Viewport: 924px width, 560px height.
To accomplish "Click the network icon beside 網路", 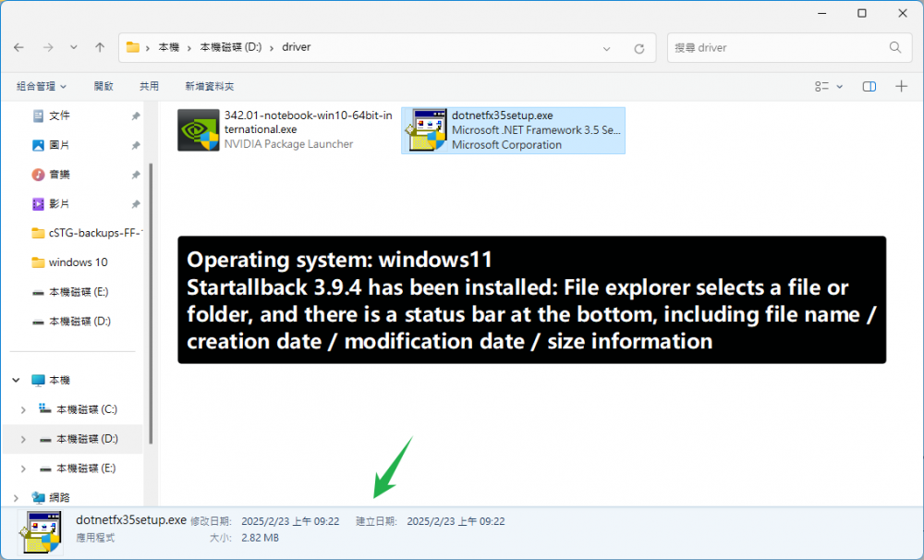I will [38, 498].
